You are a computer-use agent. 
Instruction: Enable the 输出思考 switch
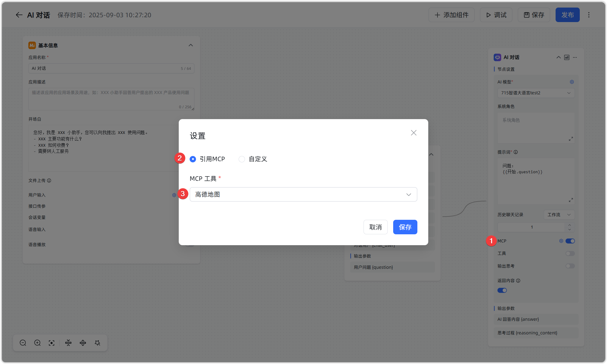click(x=570, y=266)
